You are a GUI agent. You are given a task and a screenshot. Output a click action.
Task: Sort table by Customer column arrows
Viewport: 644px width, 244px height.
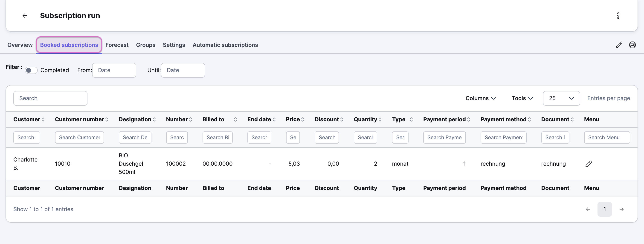coord(43,119)
